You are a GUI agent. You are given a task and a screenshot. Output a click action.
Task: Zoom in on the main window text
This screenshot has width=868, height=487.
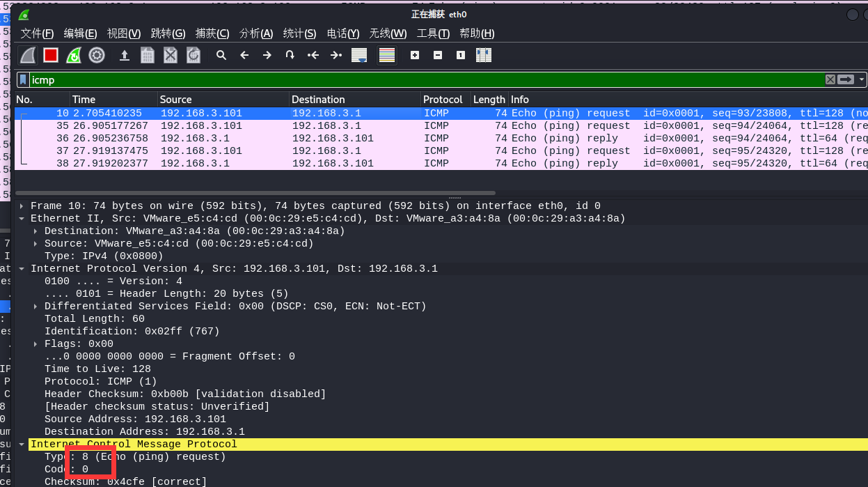point(415,55)
